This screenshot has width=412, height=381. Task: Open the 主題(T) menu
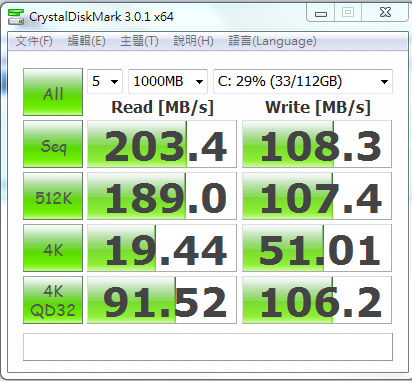(x=139, y=41)
